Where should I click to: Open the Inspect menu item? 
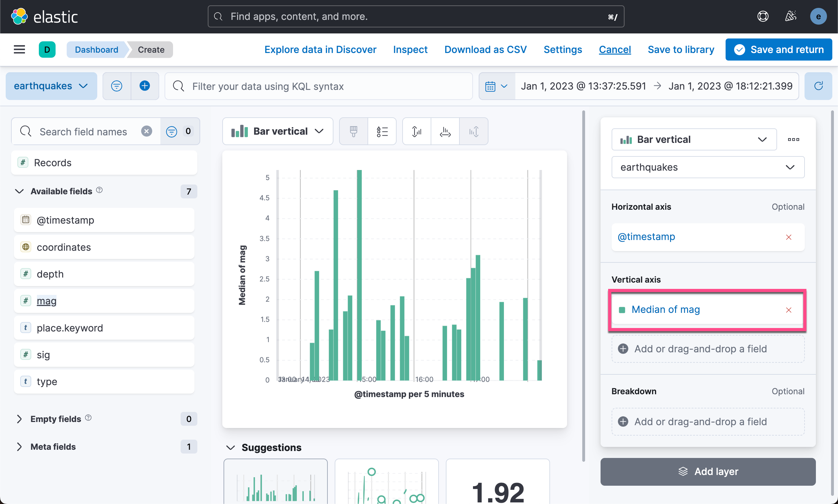[x=410, y=50]
